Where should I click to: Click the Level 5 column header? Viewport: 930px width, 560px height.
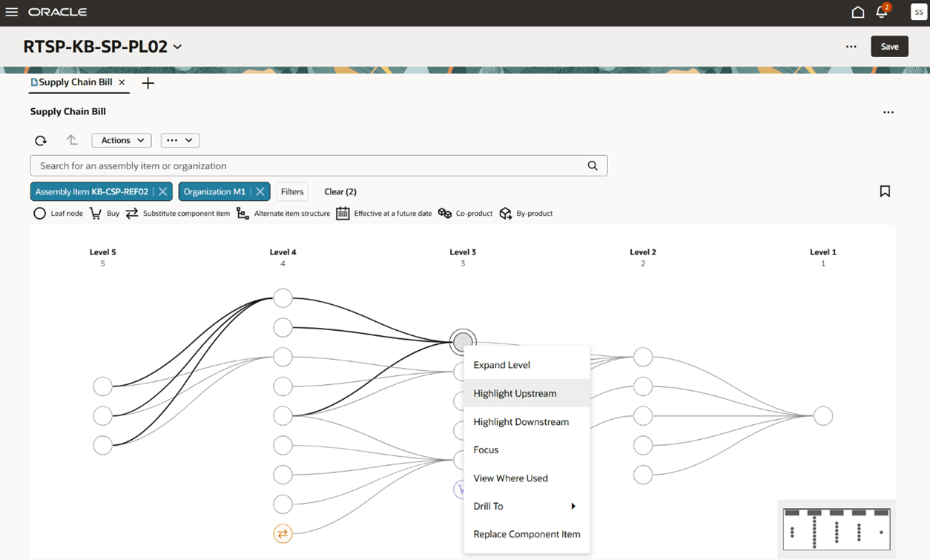pyautogui.click(x=102, y=252)
